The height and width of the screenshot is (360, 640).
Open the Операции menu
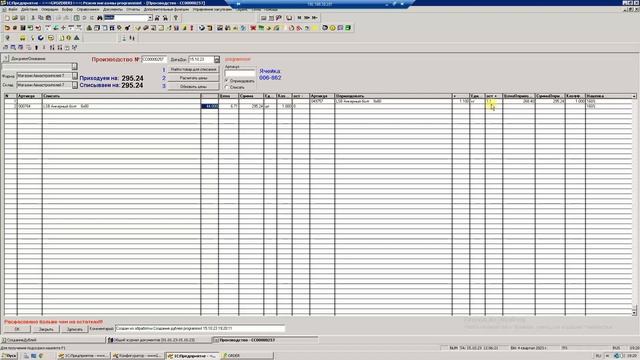click(49, 9)
